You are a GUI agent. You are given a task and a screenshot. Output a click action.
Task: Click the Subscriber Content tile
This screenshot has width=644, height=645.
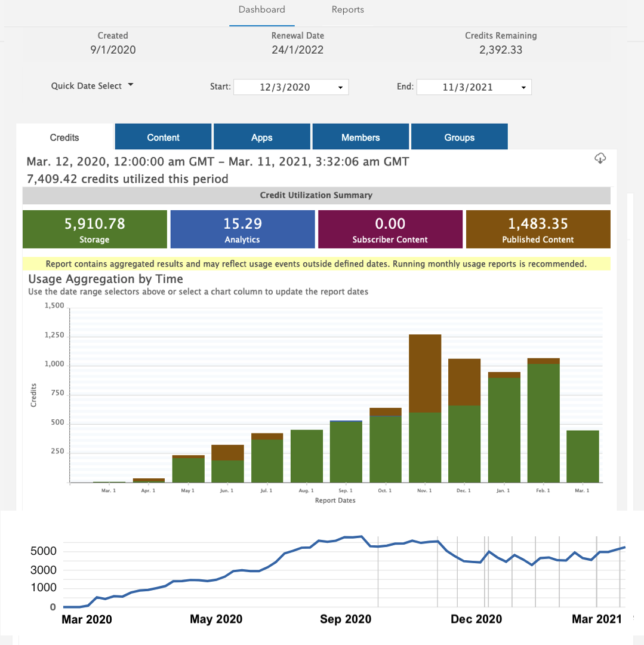point(390,229)
